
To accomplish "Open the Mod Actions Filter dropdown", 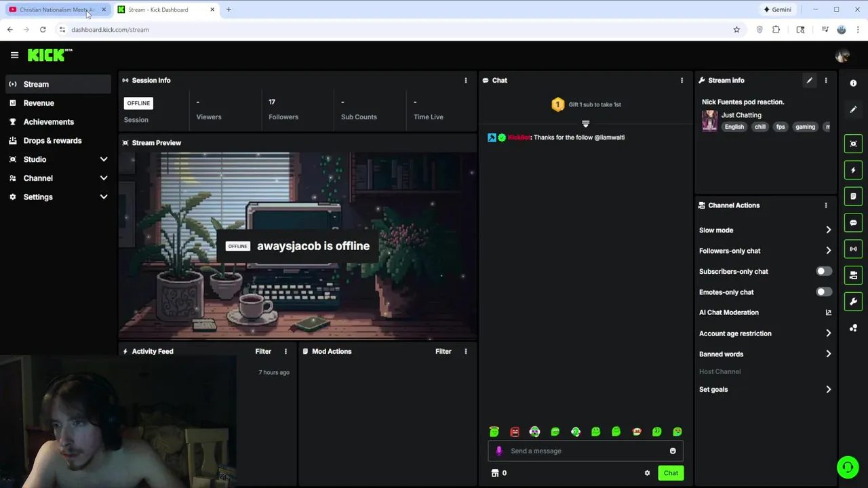I will (x=443, y=351).
